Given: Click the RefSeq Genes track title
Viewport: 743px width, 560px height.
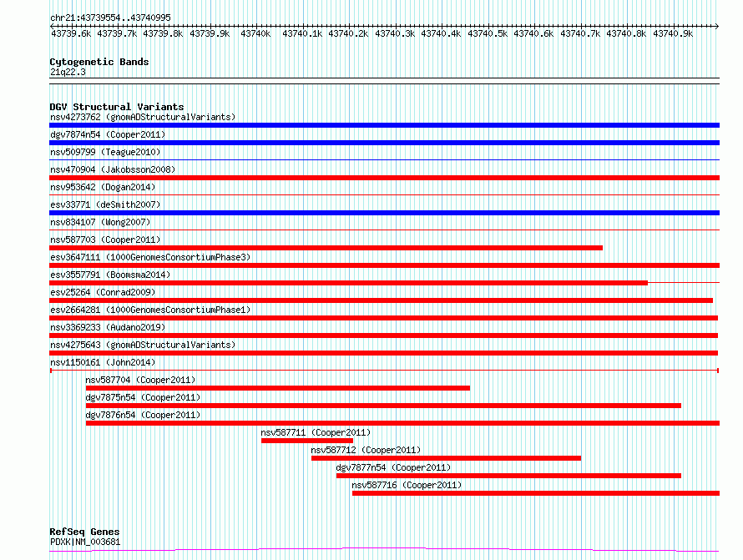Looking at the screenshot, I should tap(84, 532).
